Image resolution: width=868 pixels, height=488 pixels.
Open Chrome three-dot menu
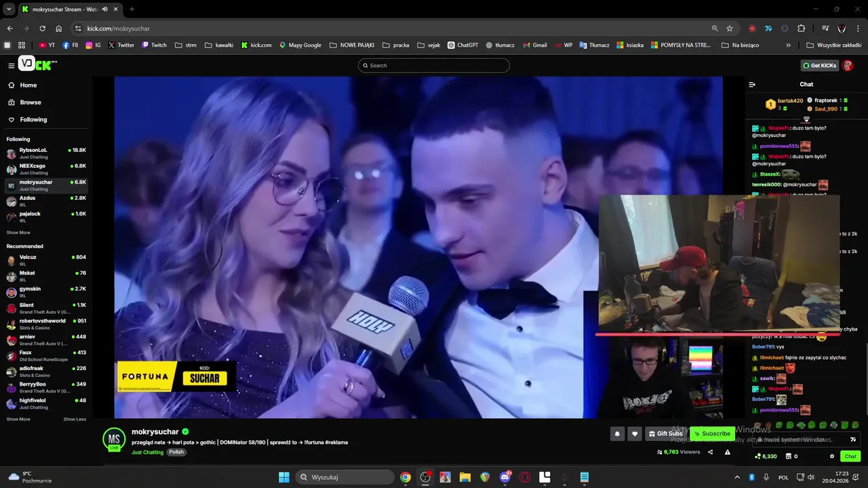(858, 28)
